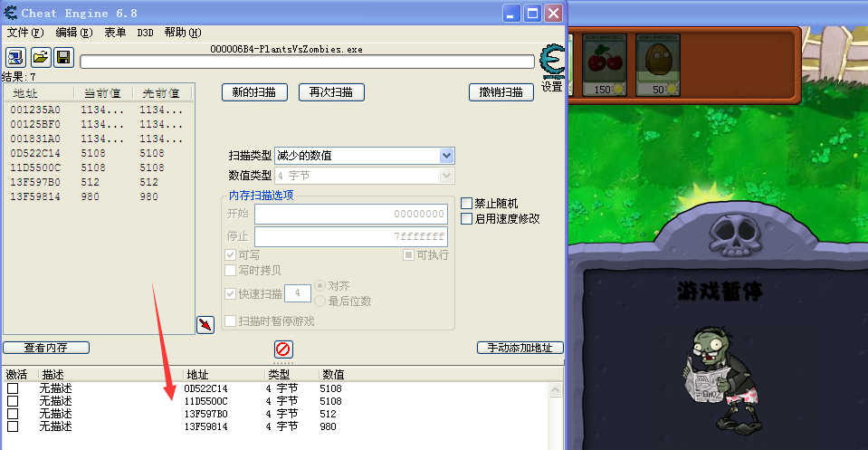This screenshot has height=450, width=868.
Task: Click the 当前值 results column header
Action: pos(103,93)
